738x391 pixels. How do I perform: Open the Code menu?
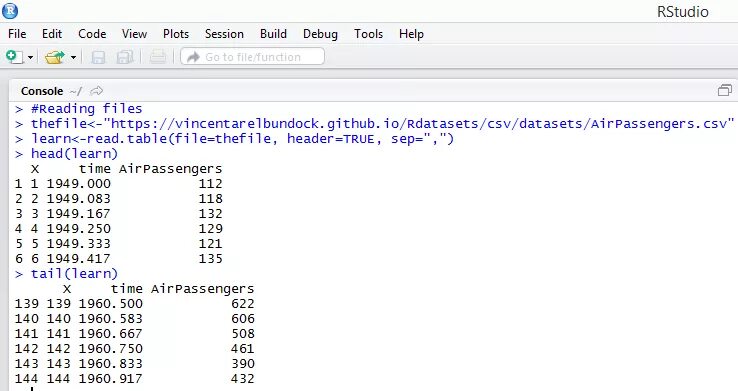click(92, 34)
